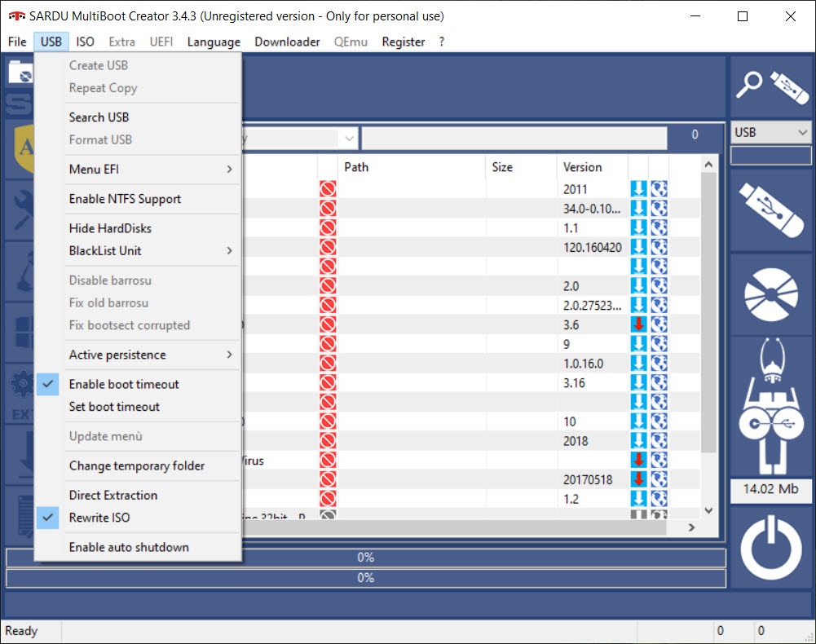The image size is (816, 644).
Task: Click the disc ISO creation icon
Action: 770,294
